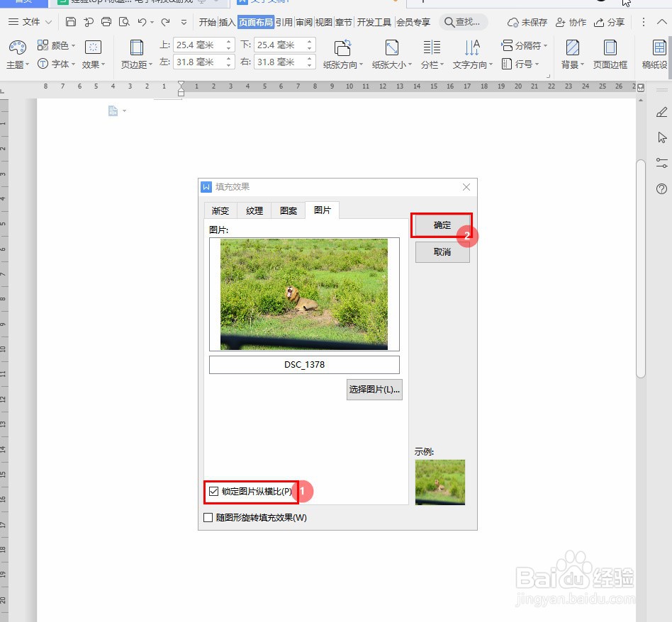Open the 背景 background icon
672x622 pixels.
[573, 47]
